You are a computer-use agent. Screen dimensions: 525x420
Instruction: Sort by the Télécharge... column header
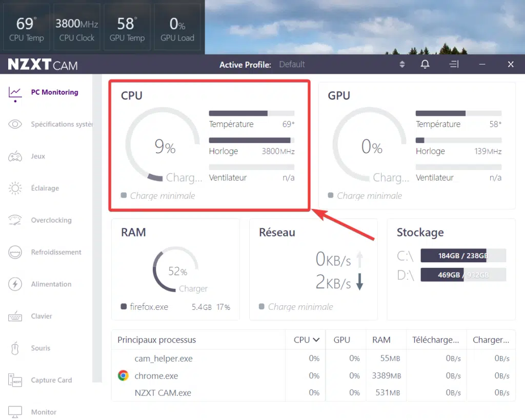[436, 340]
